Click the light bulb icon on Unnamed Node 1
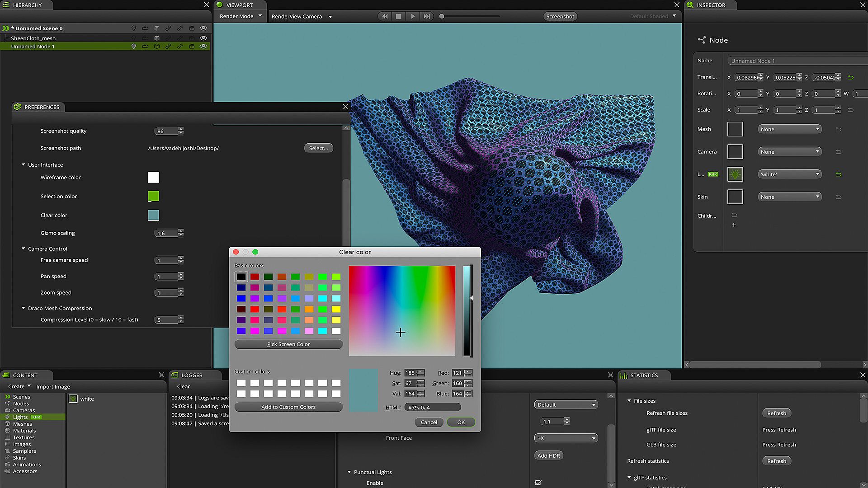868x488 pixels. pos(133,47)
